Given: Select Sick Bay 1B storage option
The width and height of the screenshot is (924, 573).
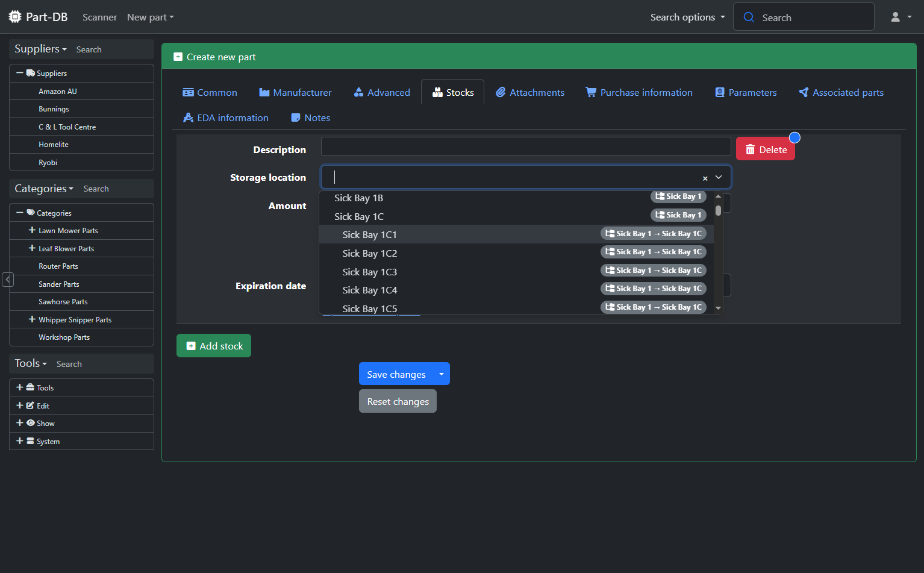Looking at the screenshot, I should pyautogui.click(x=516, y=198).
